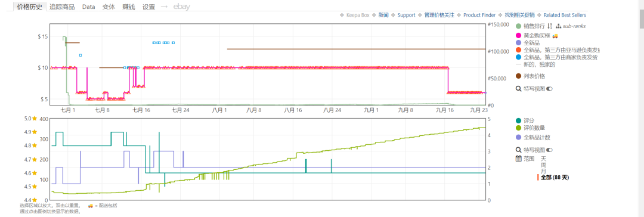Click magnifier icon of upper 特写视图
Screen dimensions: 644x217
click(x=518, y=88)
